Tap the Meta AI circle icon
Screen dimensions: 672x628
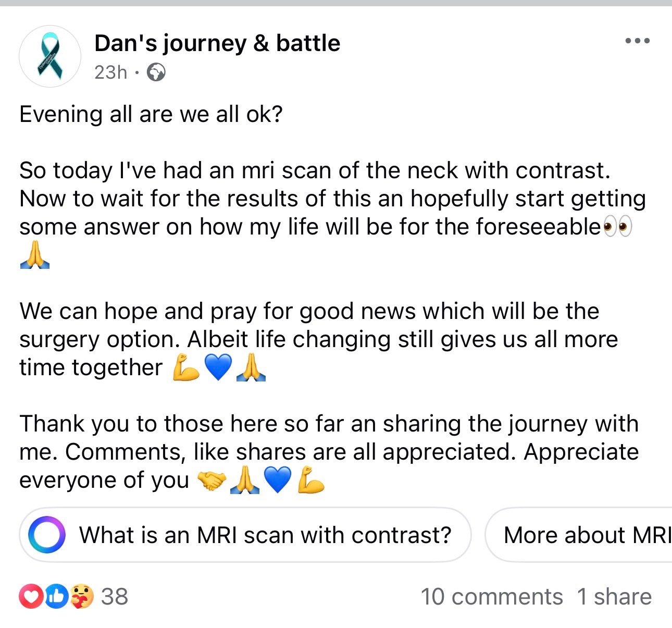47,535
